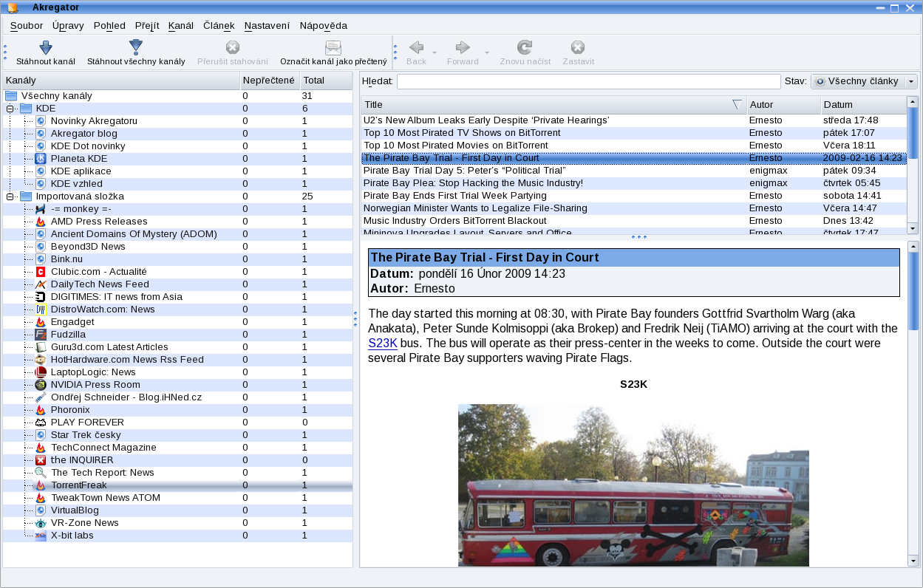Open the Forward history dropdown arrow
The width and height of the screenshot is (923, 588).
pos(487,53)
